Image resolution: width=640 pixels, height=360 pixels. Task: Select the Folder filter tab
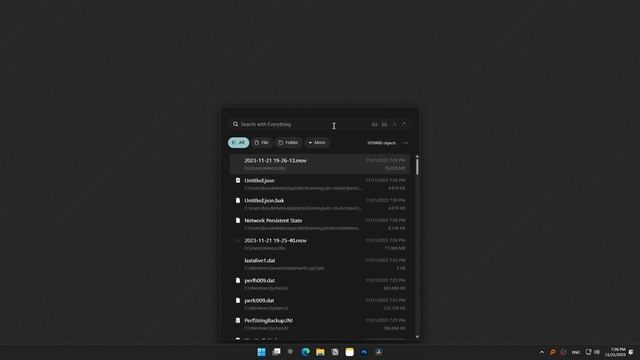coord(288,142)
